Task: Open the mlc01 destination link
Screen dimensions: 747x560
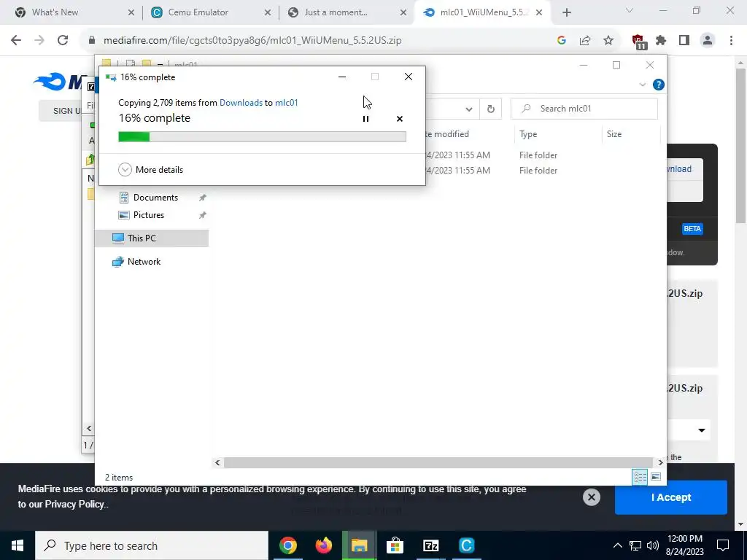Action: click(286, 102)
